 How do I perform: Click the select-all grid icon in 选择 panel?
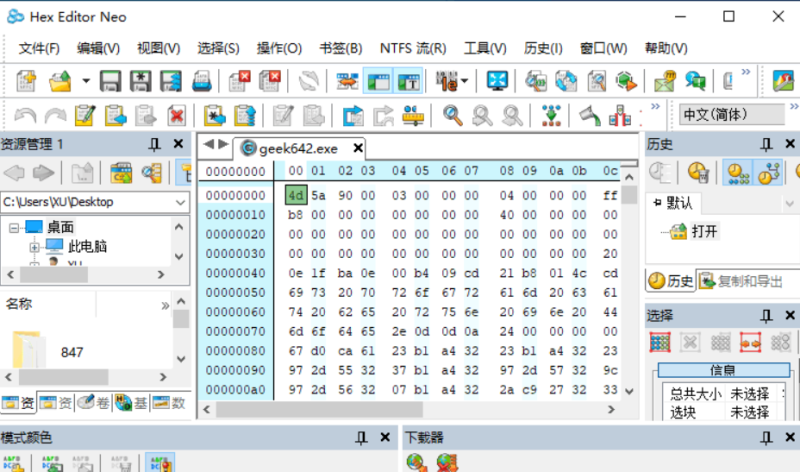[x=659, y=342]
